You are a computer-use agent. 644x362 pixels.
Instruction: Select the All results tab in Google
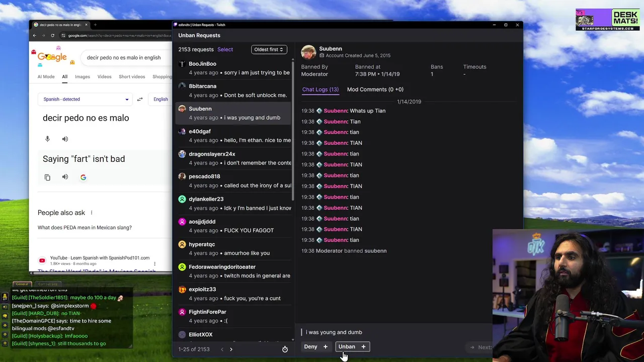pos(64,77)
